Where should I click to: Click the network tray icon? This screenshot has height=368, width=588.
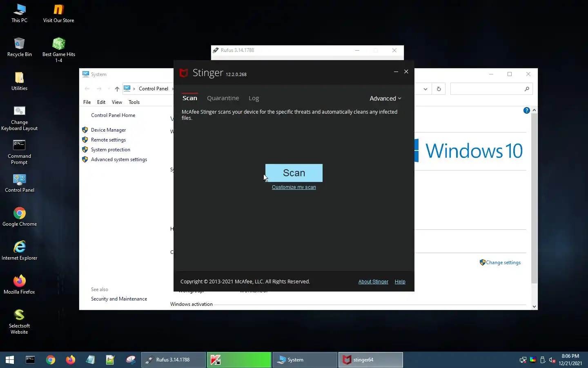[x=523, y=360]
